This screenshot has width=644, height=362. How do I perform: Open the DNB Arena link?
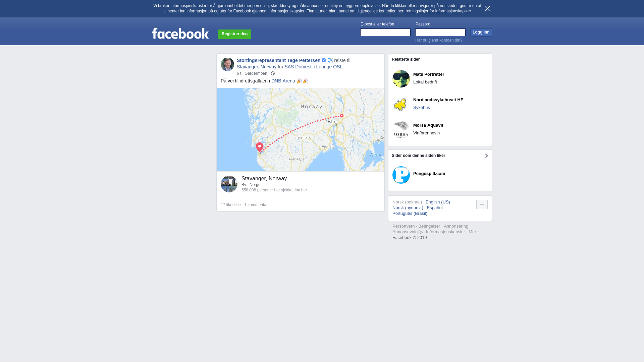(x=283, y=81)
